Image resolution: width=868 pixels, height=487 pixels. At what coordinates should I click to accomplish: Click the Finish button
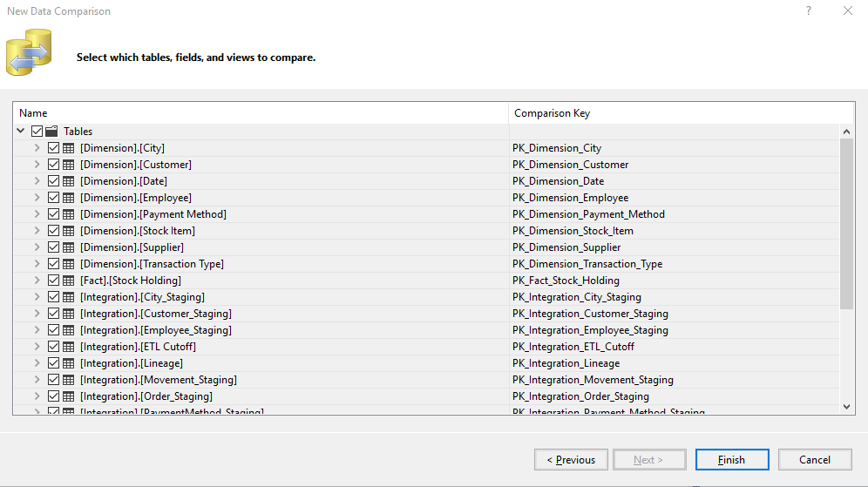click(732, 460)
